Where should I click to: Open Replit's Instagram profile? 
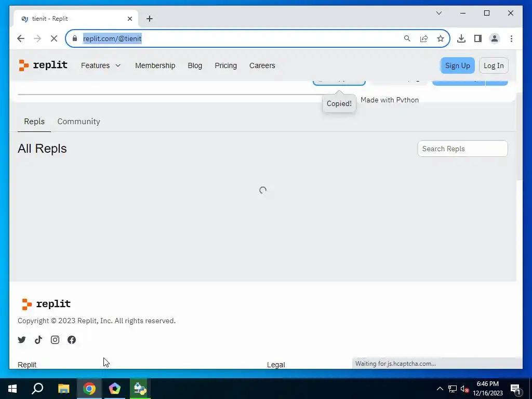55,340
